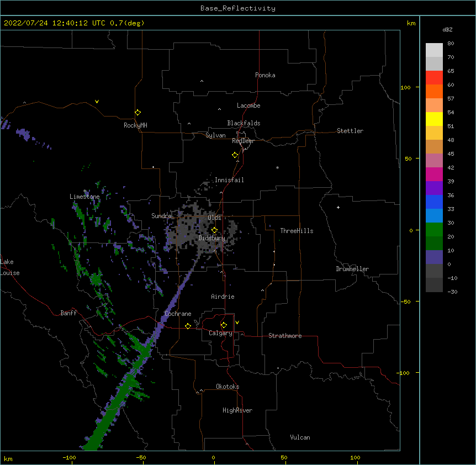The width and height of the screenshot is (476, 465).
Task: Click the RockyMH city label
Action: pos(135,125)
